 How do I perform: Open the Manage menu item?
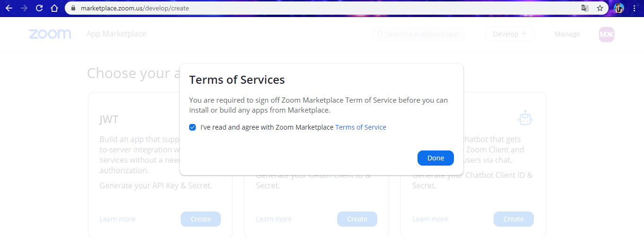pos(567,34)
